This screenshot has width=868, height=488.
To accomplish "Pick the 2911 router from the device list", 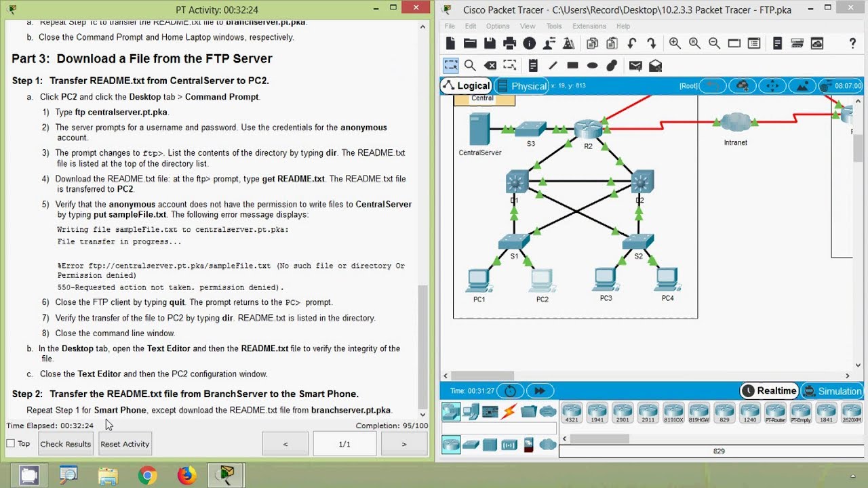I will 648,412.
